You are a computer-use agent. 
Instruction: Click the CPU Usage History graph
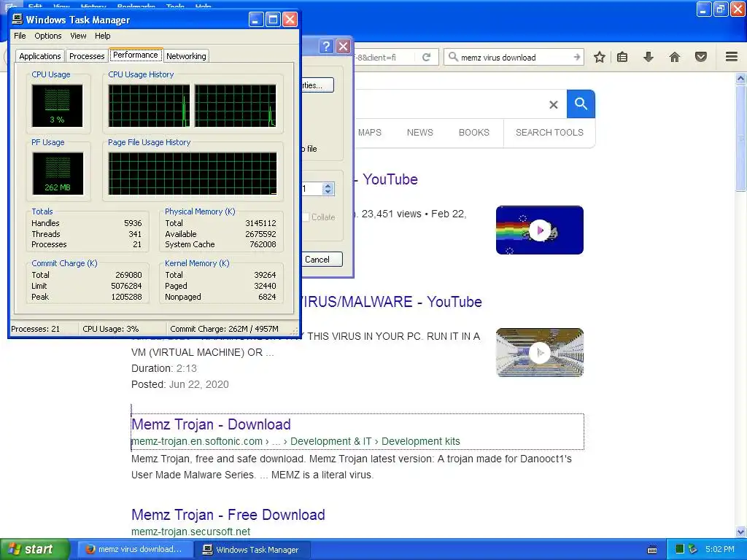pyautogui.click(x=193, y=106)
